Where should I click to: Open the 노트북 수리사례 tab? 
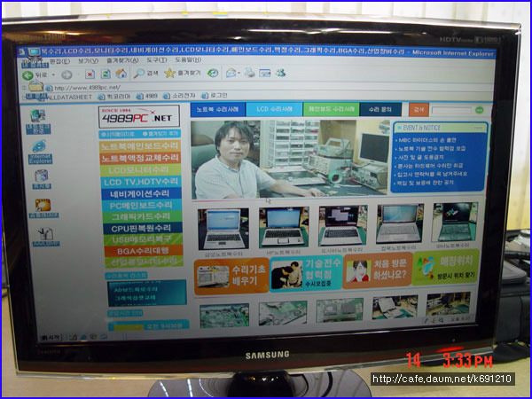coord(218,109)
